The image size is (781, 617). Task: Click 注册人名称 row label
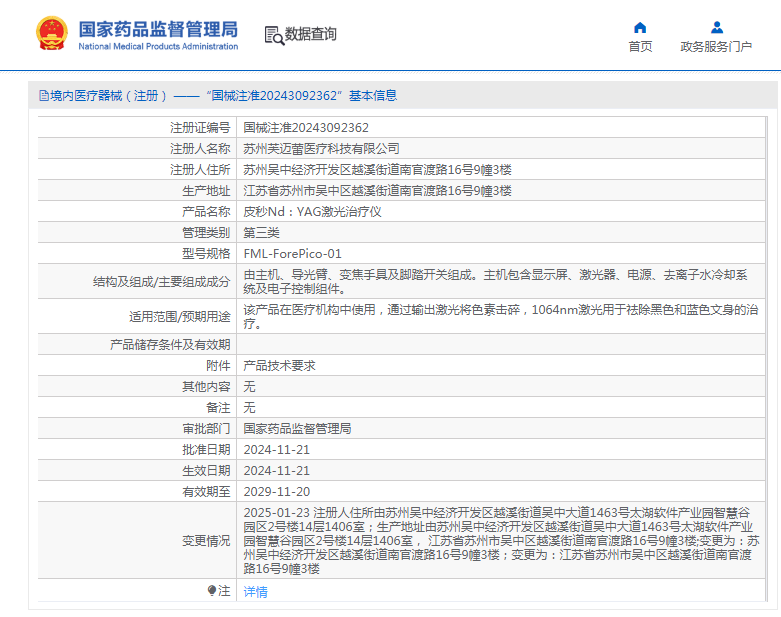200,149
